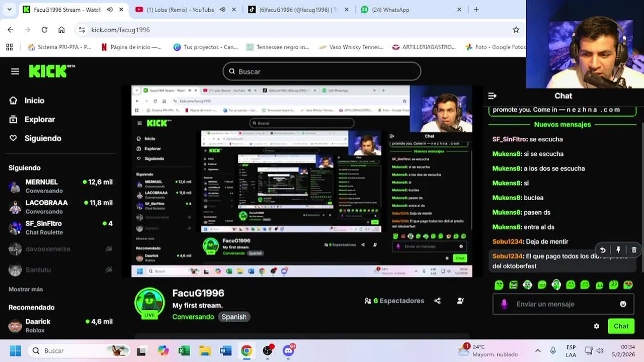Open Sistema PRI-PFA bookmark
Screen dimensions: 644x362
tap(59, 47)
